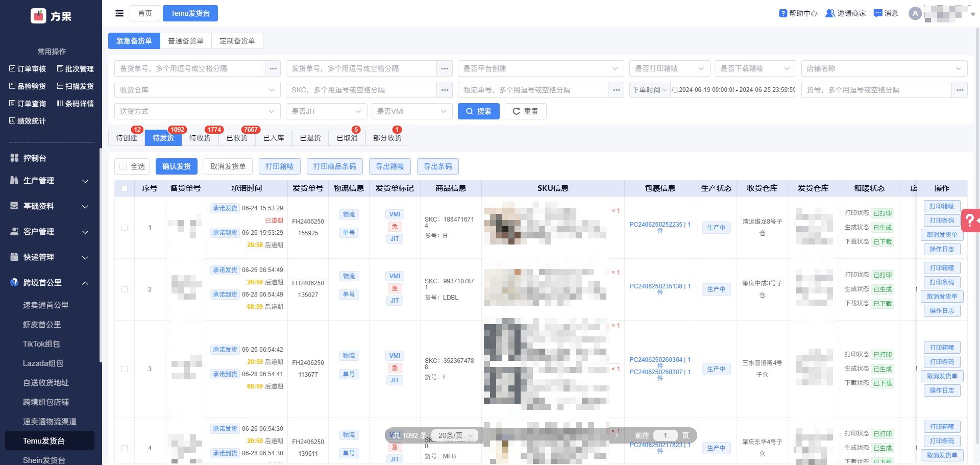
Task: Click the 导出条码 button
Action: pyautogui.click(x=438, y=166)
